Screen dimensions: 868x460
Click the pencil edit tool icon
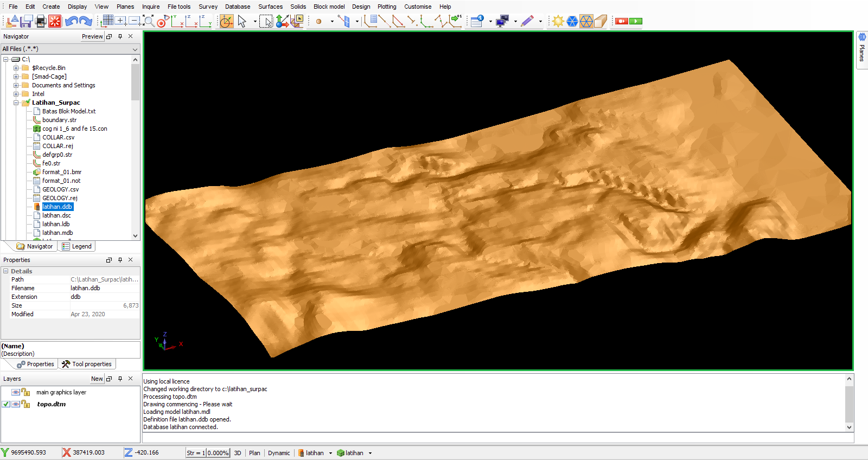(x=527, y=21)
